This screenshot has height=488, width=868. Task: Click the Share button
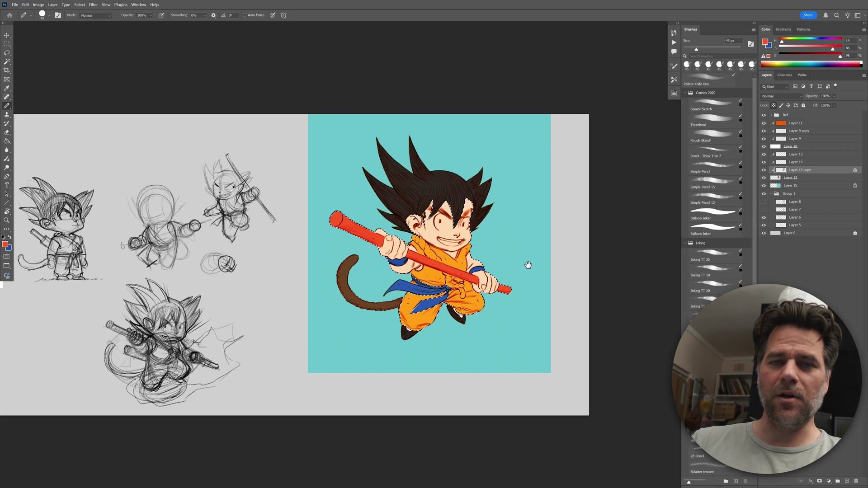[x=808, y=15]
